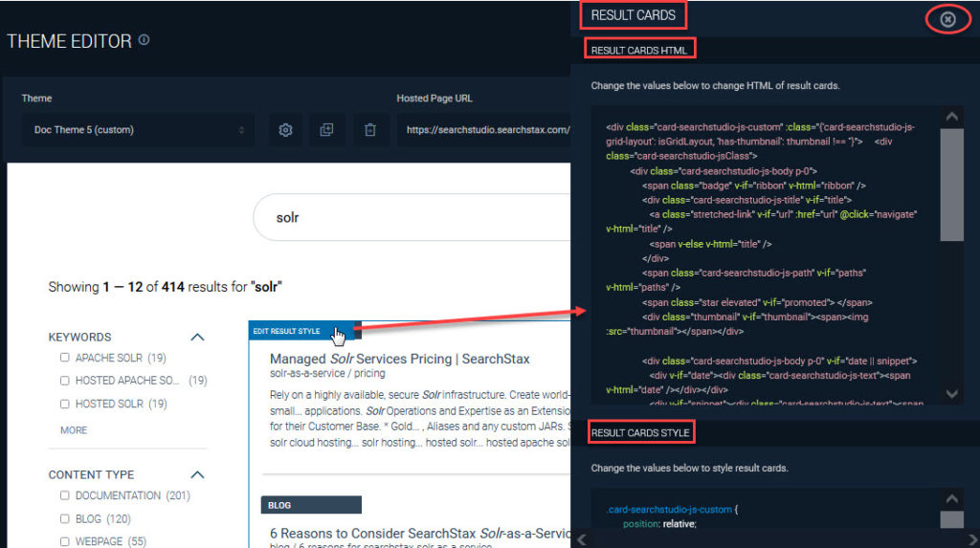Delete theme using trash icon
Image resolution: width=980 pixels, height=548 pixels.
coord(370,130)
